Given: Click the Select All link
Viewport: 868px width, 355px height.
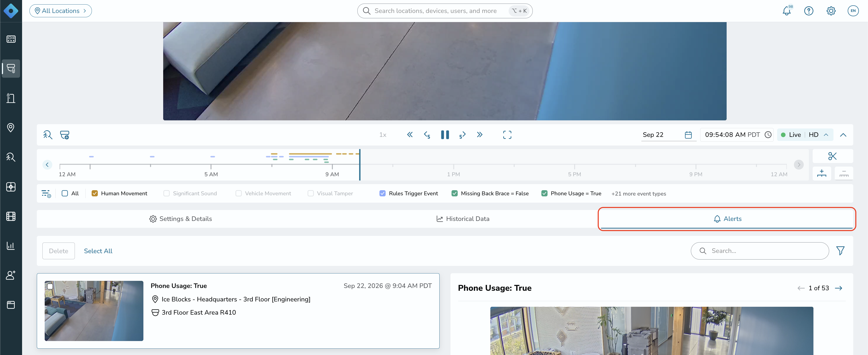Looking at the screenshot, I should pyautogui.click(x=98, y=251).
